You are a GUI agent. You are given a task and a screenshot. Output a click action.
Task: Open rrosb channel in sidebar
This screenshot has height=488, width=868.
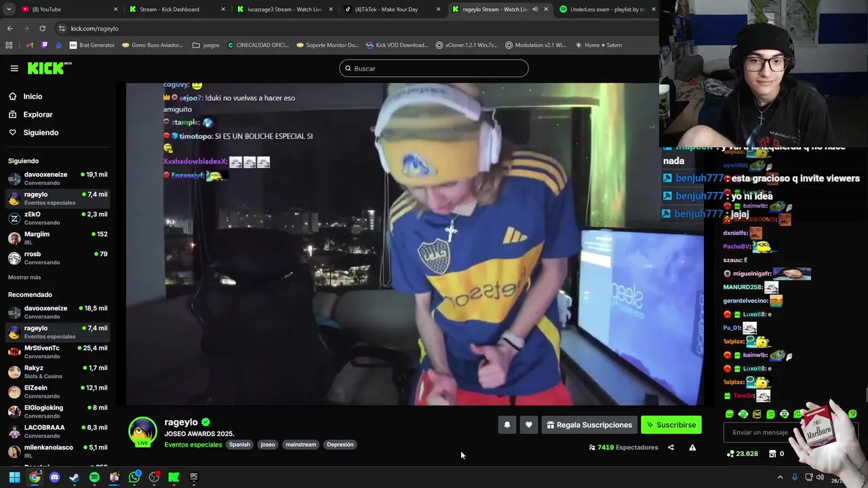pos(58,258)
